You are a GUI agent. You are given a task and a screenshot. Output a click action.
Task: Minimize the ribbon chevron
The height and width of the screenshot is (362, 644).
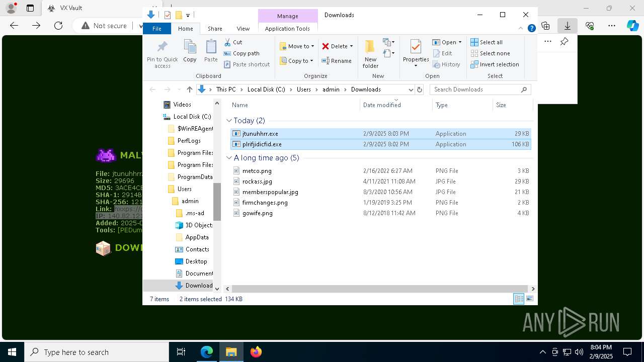click(521, 29)
